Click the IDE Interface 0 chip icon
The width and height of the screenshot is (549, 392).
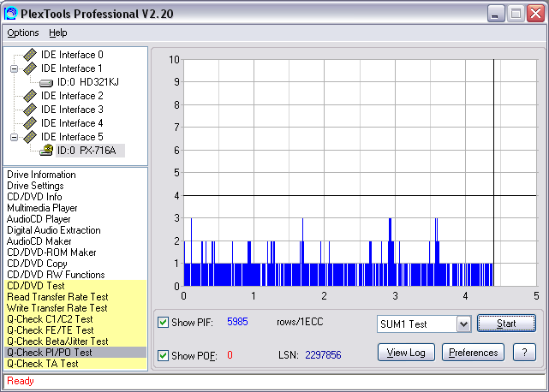30,55
